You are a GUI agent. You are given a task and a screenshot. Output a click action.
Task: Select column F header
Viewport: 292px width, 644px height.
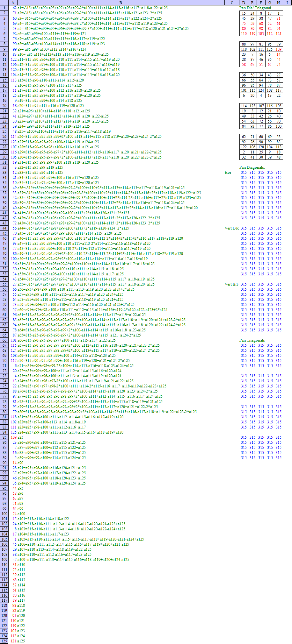click(261, 3)
